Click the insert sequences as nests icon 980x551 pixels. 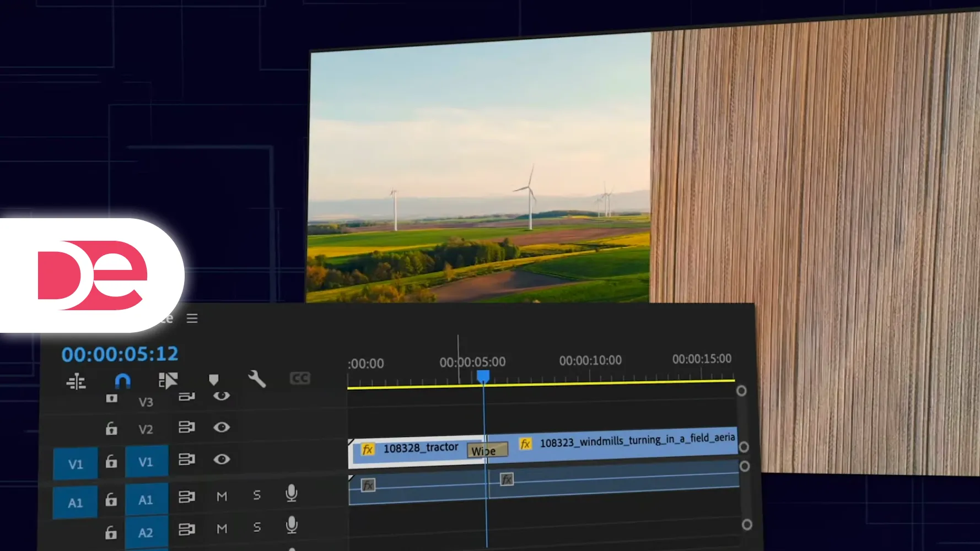pos(76,381)
